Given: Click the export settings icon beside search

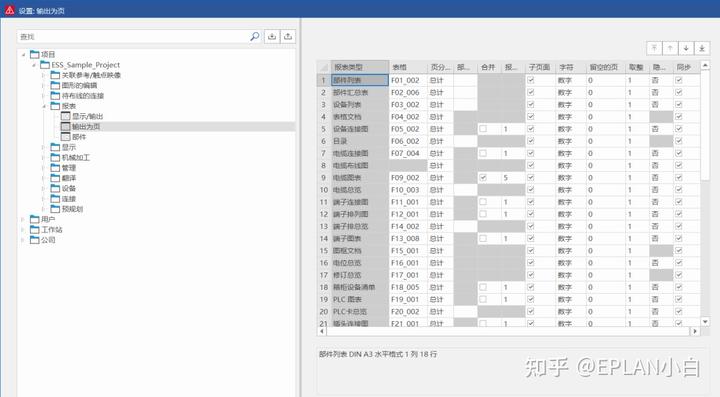Looking at the screenshot, I should 288,36.
